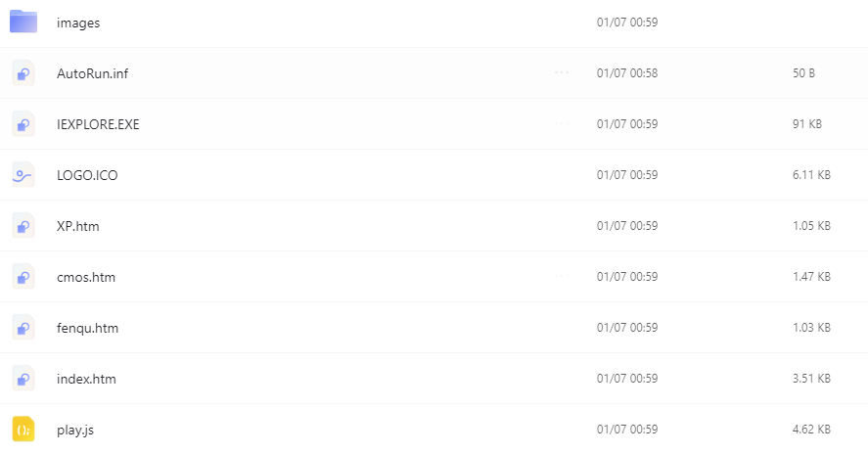Image resolution: width=868 pixels, height=454 pixels.
Task: Open the ellipsis menu for cmos.htm
Action: 562,276
